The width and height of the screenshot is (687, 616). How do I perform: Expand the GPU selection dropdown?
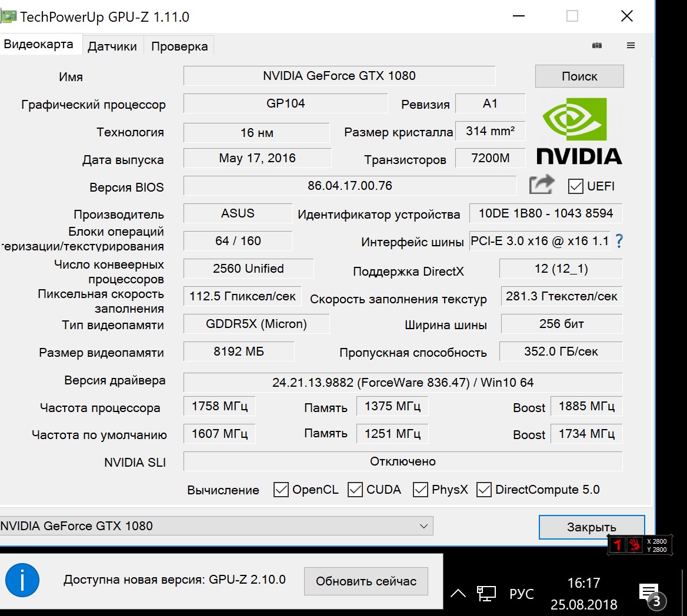423,526
